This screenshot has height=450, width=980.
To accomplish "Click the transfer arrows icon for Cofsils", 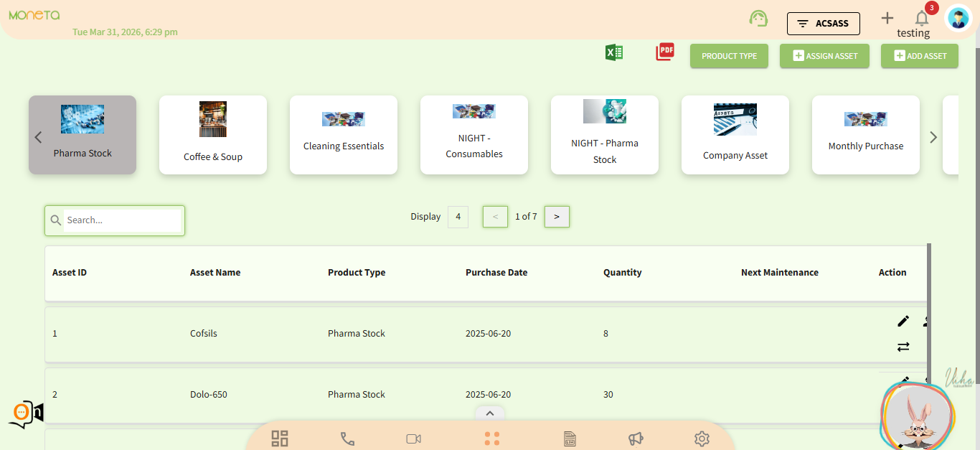I will click(x=903, y=347).
